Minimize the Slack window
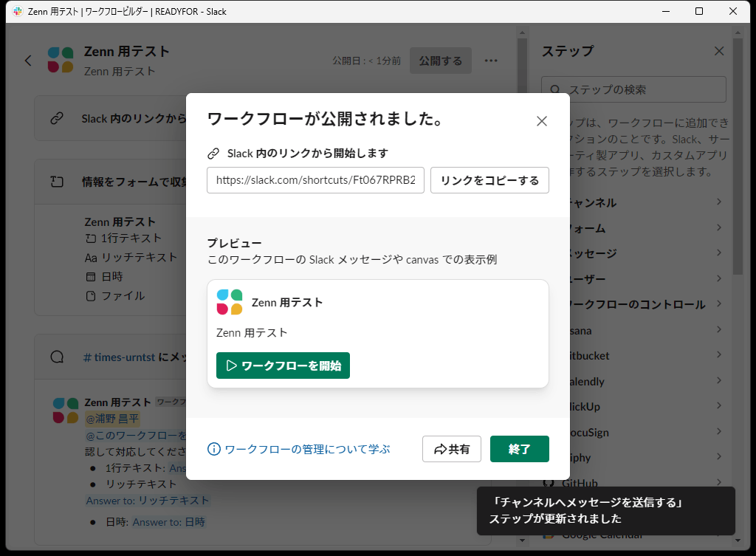The image size is (756, 556). [666, 11]
